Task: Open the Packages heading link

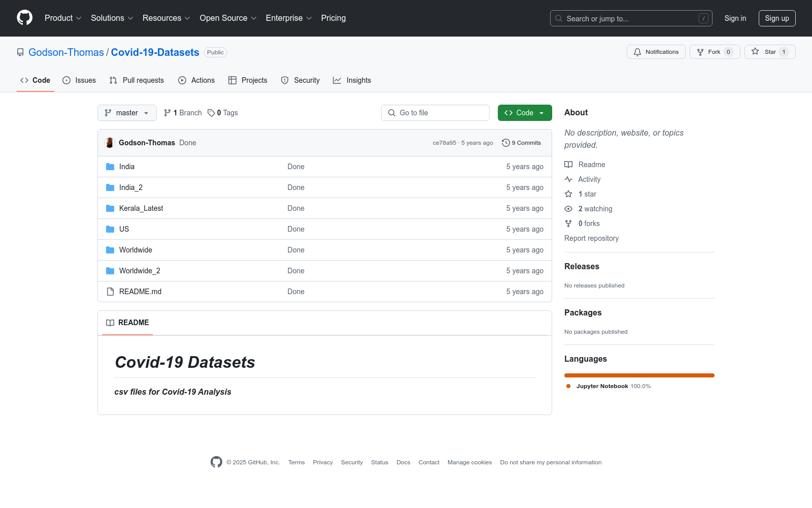Action: (x=583, y=312)
